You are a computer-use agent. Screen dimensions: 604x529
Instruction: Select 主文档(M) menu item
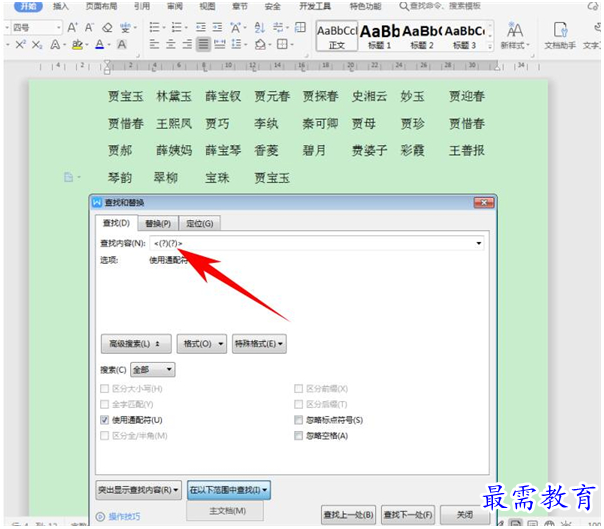[225, 511]
